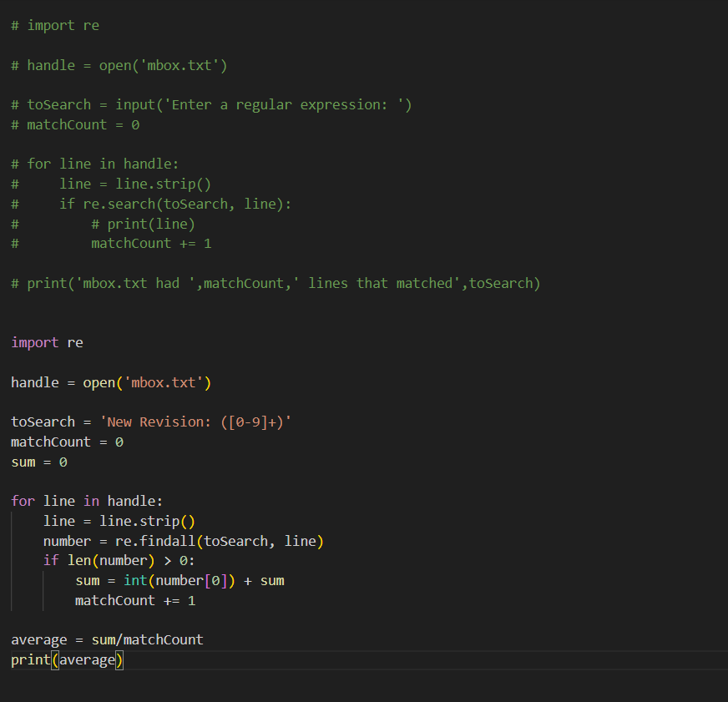
Task: Click the active indented 'matchCount += 1' line
Action: [135, 601]
